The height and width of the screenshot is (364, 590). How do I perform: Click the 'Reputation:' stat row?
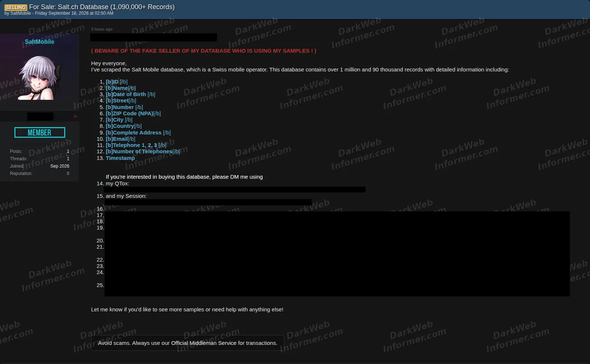[39, 174]
